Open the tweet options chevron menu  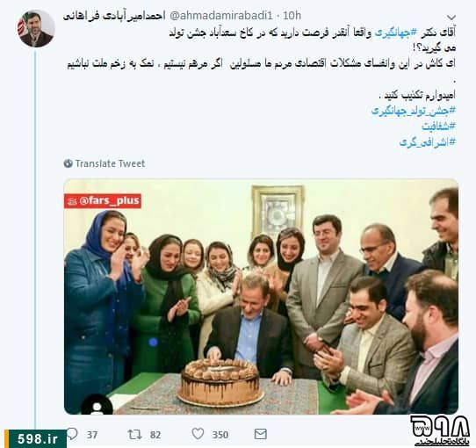451,18
